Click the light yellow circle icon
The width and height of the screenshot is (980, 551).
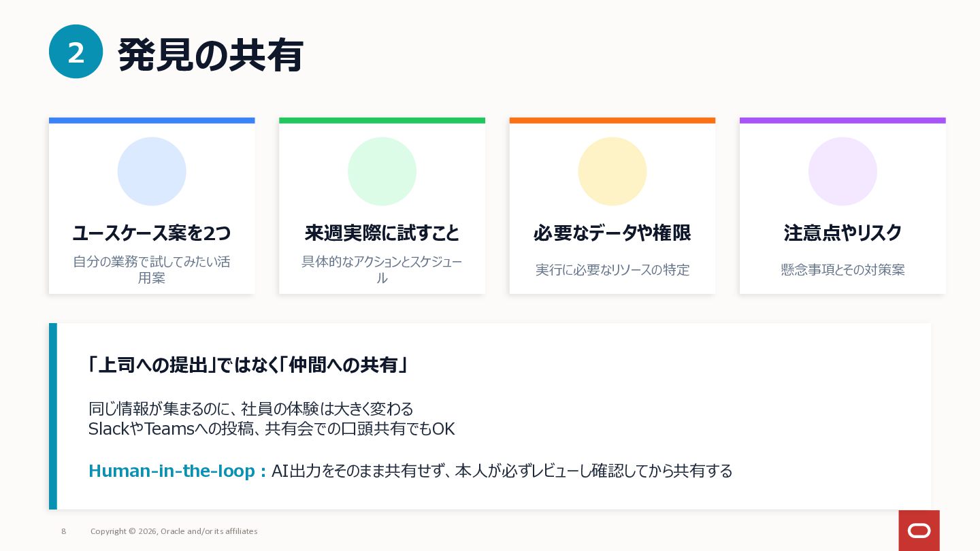[612, 171]
